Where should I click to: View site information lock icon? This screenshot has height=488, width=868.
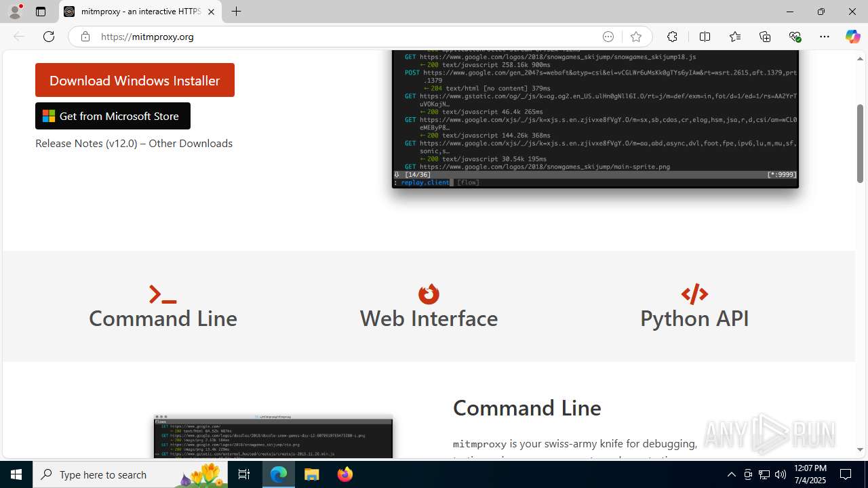click(85, 37)
